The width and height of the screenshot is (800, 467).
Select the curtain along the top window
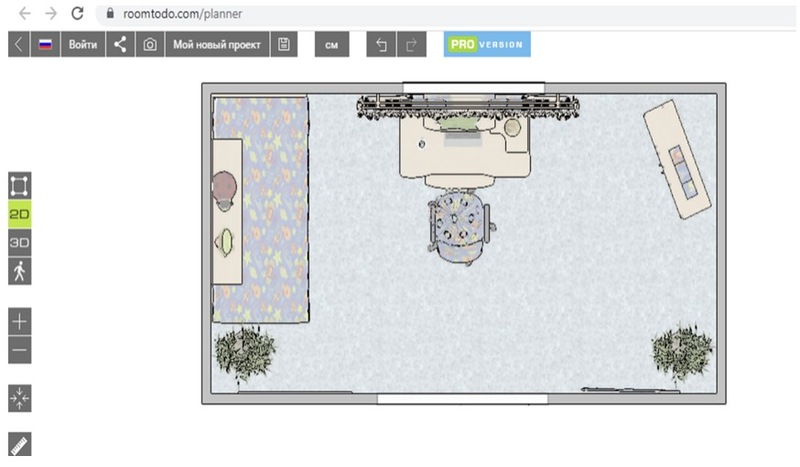[468, 108]
